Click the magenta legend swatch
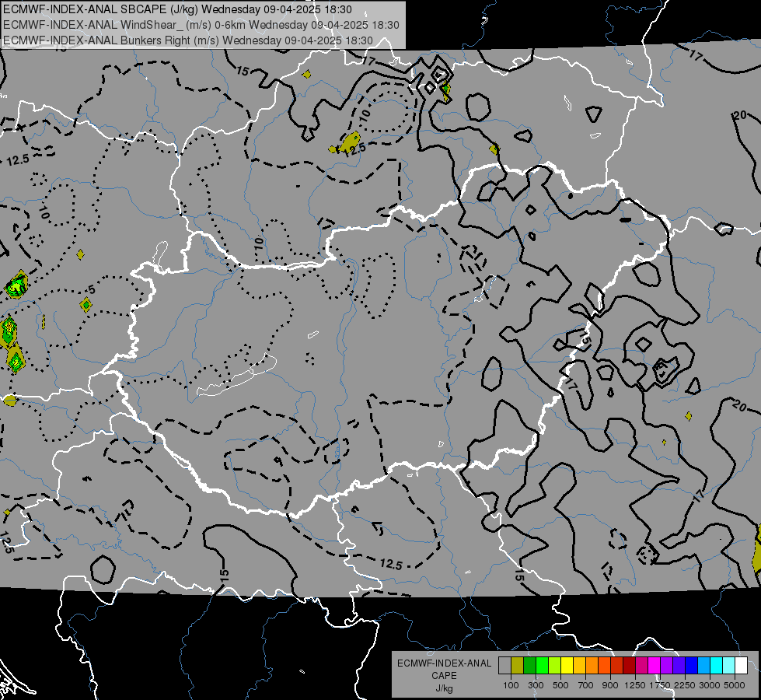Image resolution: width=761 pixels, height=700 pixels. point(655,666)
